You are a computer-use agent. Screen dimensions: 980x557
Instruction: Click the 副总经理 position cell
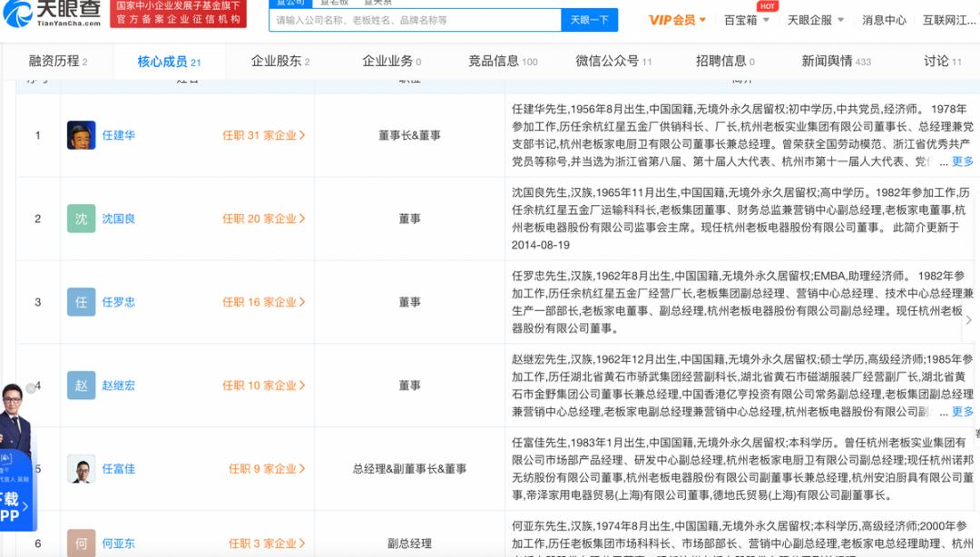pyautogui.click(x=409, y=543)
